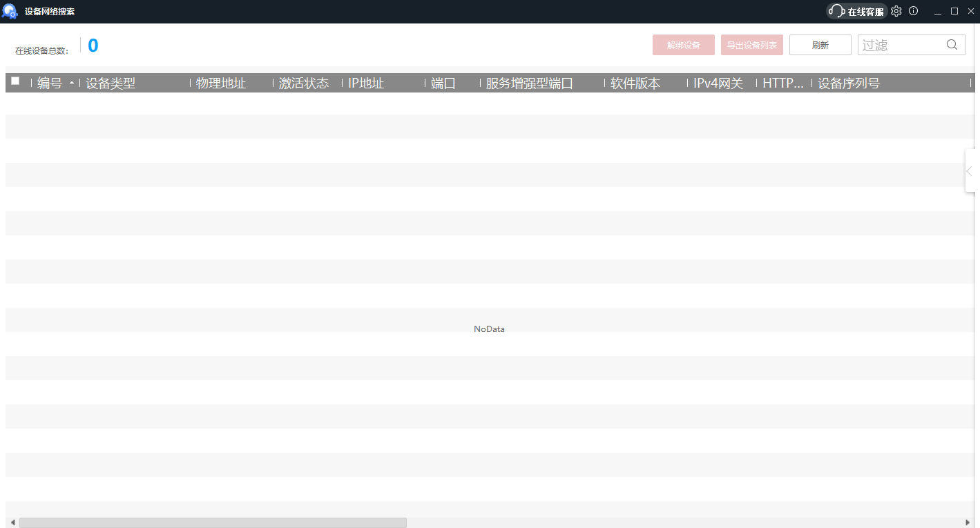Click the search magnifier icon in the filter box
This screenshot has height=528, width=980.
952,45
